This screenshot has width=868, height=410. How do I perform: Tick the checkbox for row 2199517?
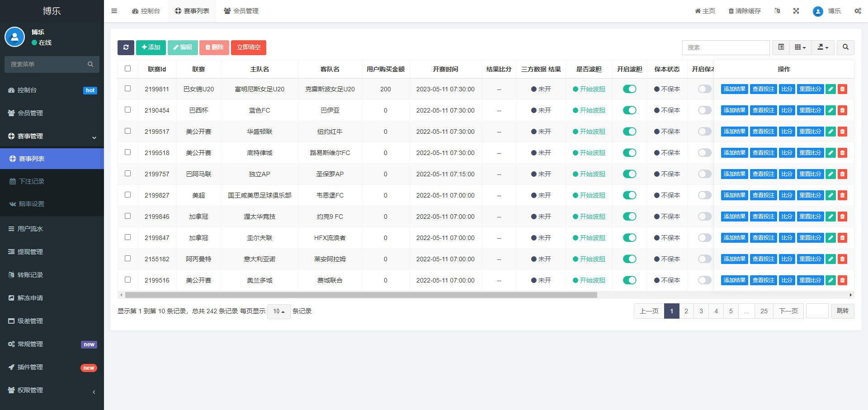128,131
